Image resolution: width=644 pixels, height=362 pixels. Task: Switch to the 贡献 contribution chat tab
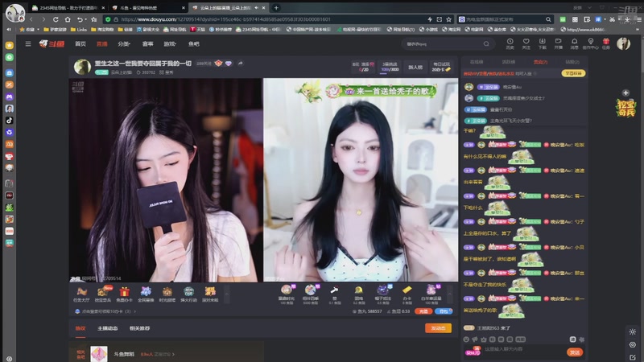pos(540,62)
